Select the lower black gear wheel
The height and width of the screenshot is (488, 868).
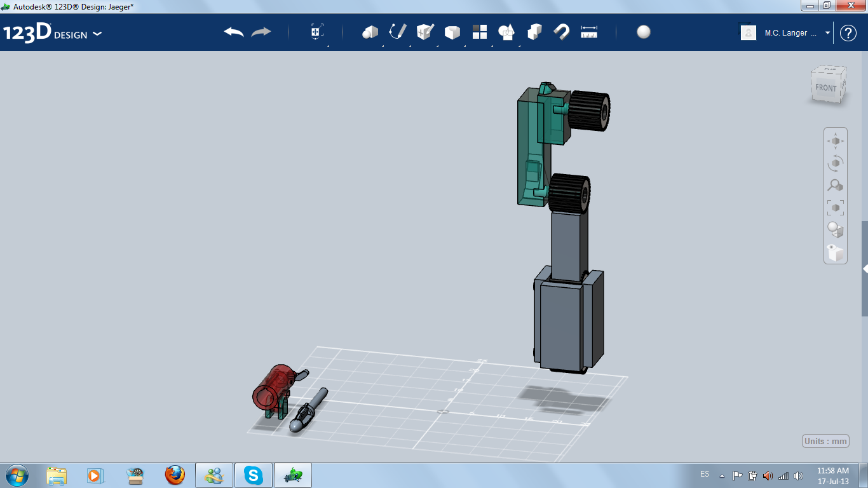point(570,193)
